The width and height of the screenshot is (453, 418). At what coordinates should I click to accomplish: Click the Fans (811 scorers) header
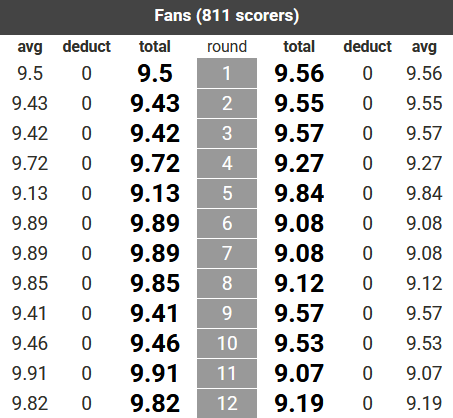[226, 17]
